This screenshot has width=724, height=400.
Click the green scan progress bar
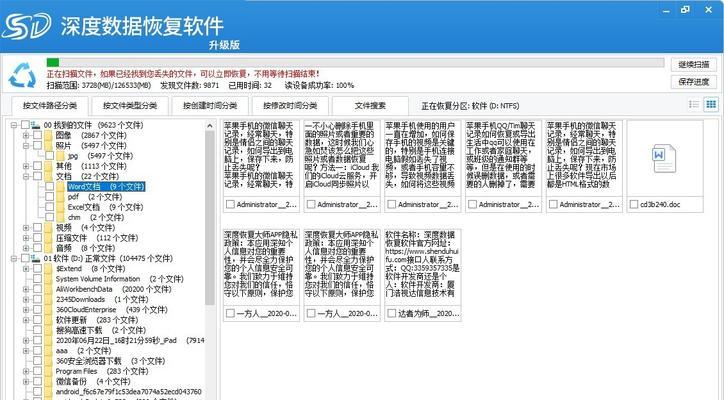click(x=53, y=63)
